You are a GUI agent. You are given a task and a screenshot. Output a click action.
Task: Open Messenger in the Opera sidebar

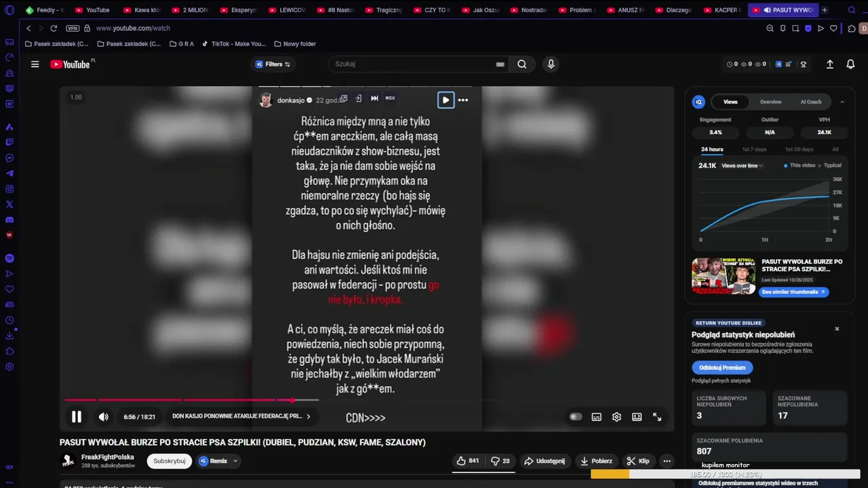[9, 158]
